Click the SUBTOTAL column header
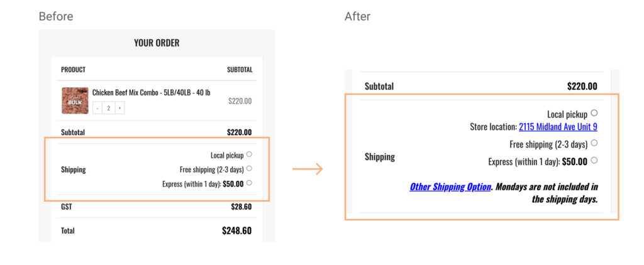Screen dimensions: 644x265 pyautogui.click(x=240, y=70)
